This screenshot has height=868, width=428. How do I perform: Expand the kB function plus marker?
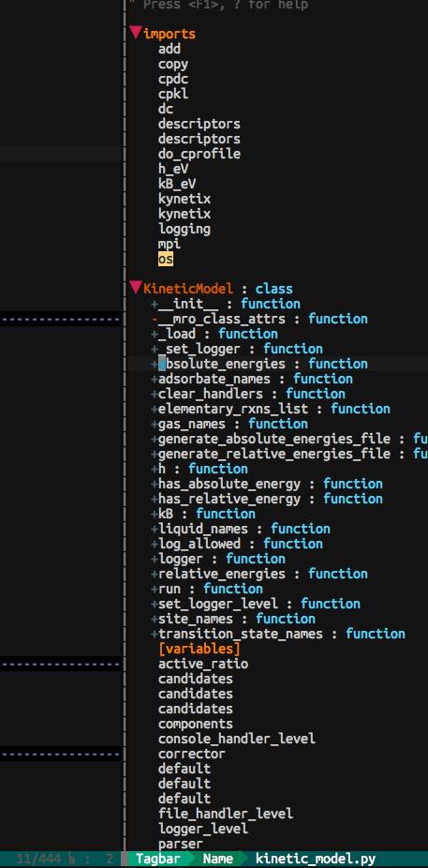[155, 514]
